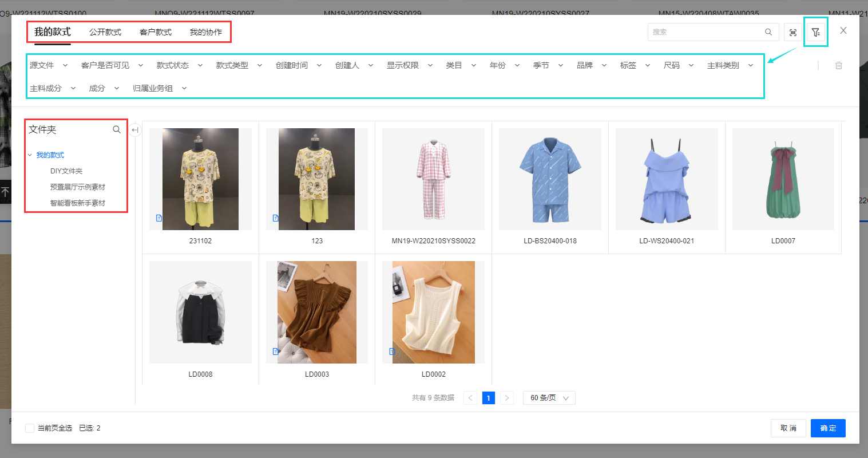Go to next page arrow
The height and width of the screenshot is (458, 868).
(x=506, y=398)
